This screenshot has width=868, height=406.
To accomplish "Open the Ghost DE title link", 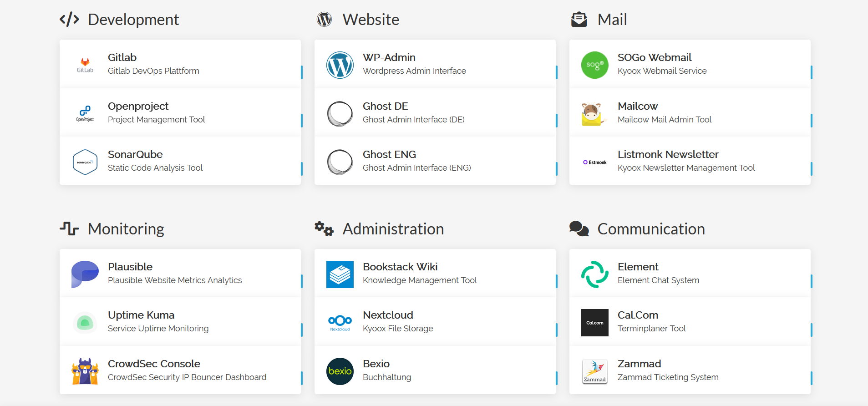I will click(x=385, y=106).
